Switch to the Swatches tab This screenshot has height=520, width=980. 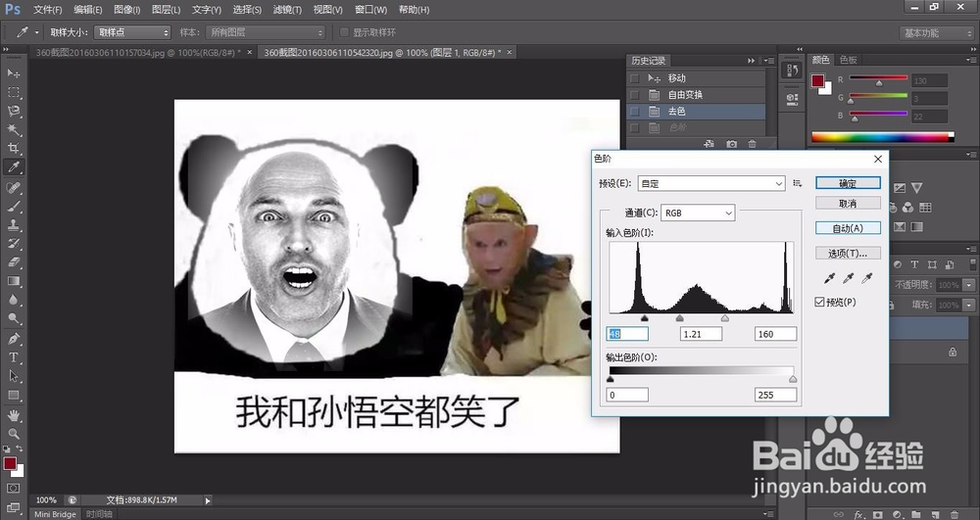point(848,60)
